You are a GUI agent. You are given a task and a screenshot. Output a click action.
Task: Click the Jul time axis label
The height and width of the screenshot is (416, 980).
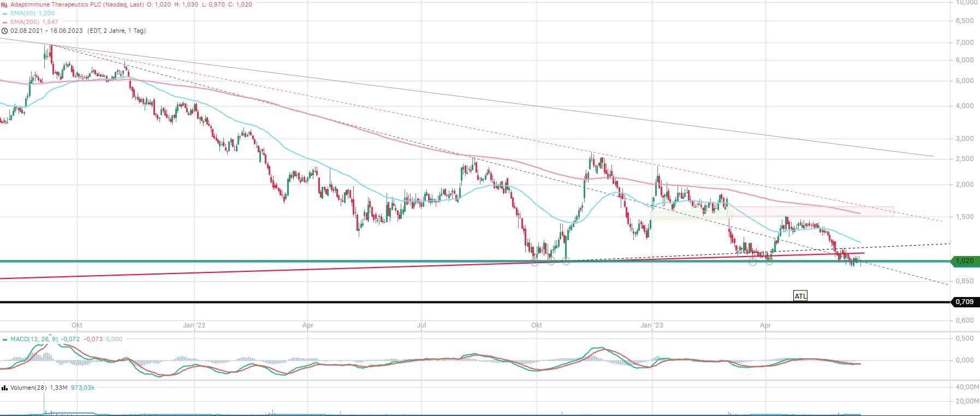point(421,325)
